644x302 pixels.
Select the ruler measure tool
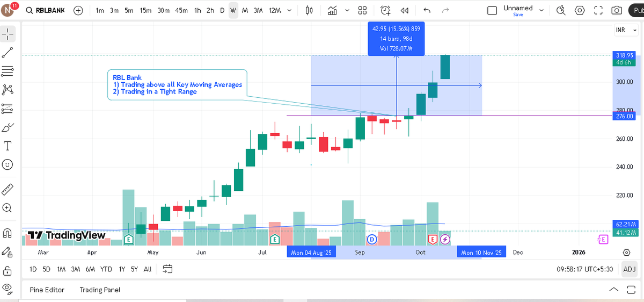(x=8, y=189)
